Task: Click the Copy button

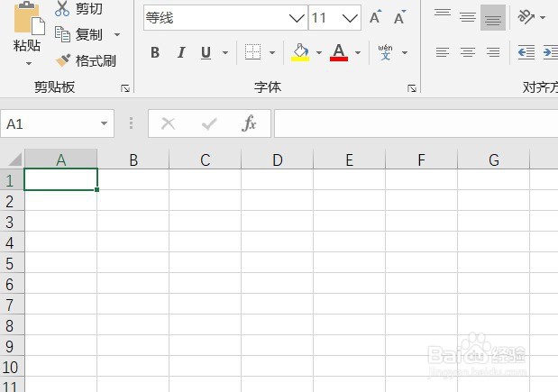Action: 78,34
